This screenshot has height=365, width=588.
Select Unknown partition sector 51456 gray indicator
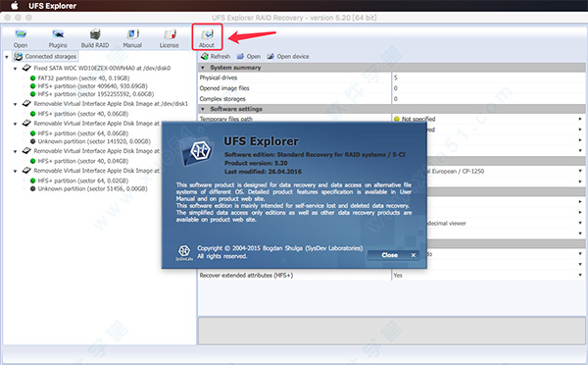[x=32, y=188]
